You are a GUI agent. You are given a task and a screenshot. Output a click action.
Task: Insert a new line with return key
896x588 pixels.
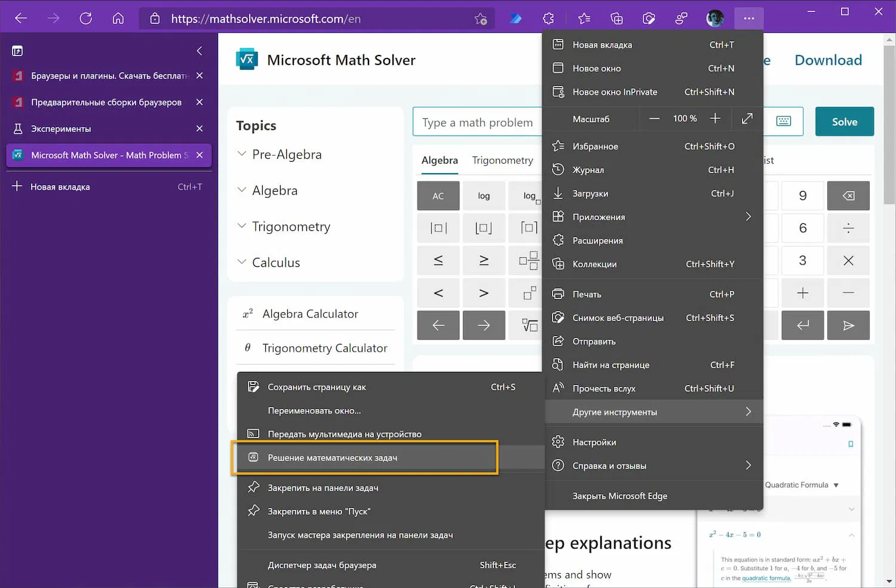point(803,325)
